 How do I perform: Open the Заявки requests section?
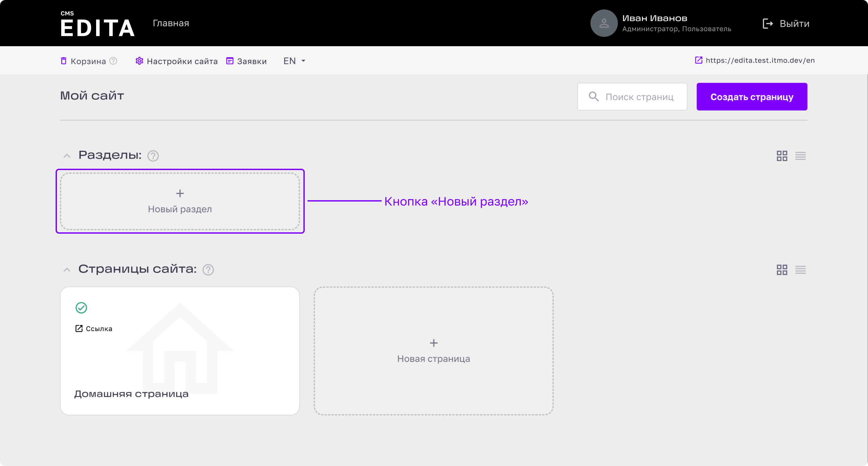246,61
